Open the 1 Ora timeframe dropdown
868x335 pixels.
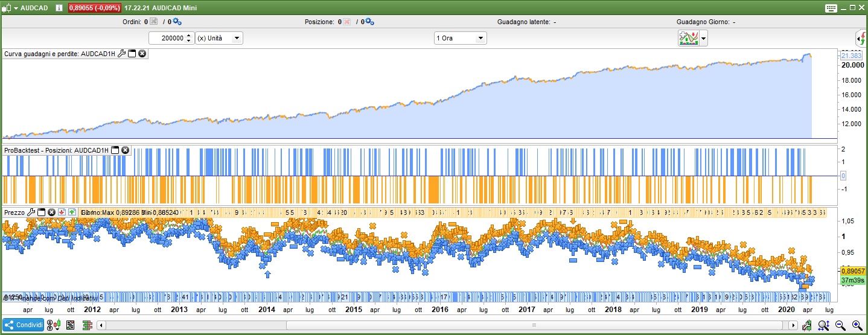[x=480, y=38]
